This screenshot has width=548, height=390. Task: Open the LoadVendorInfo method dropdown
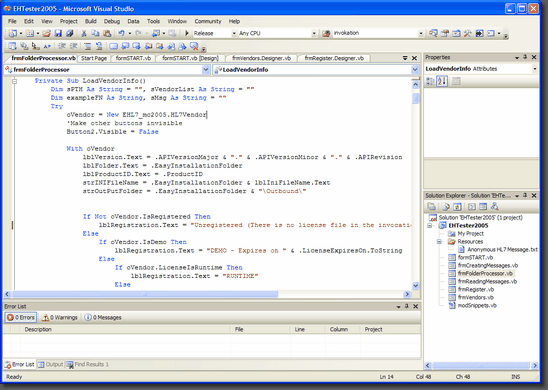(x=415, y=70)
